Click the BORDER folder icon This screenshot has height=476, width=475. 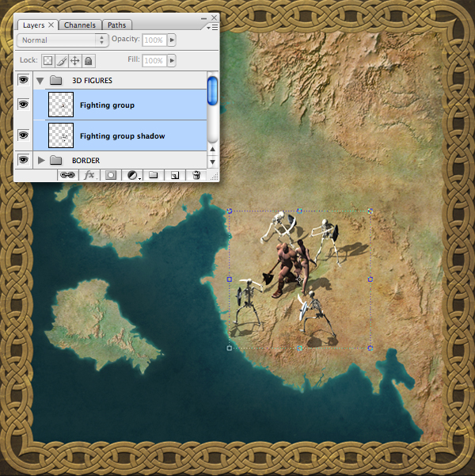(x=56, y=160)
